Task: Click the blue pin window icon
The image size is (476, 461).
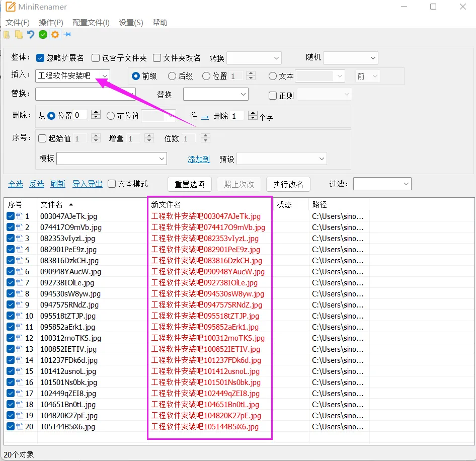Action: (x=67, y=34)
